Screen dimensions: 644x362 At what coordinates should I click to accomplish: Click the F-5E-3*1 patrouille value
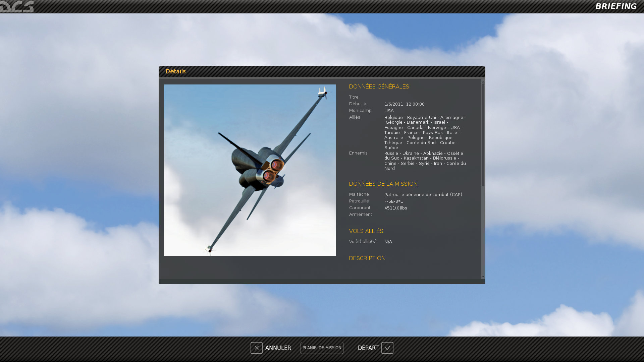coord(393,201)
